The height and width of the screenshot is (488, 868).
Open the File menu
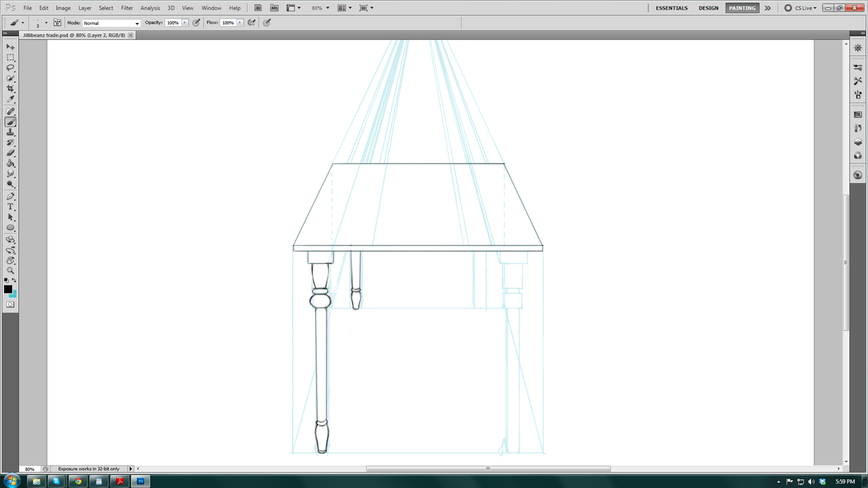(28, 8)
